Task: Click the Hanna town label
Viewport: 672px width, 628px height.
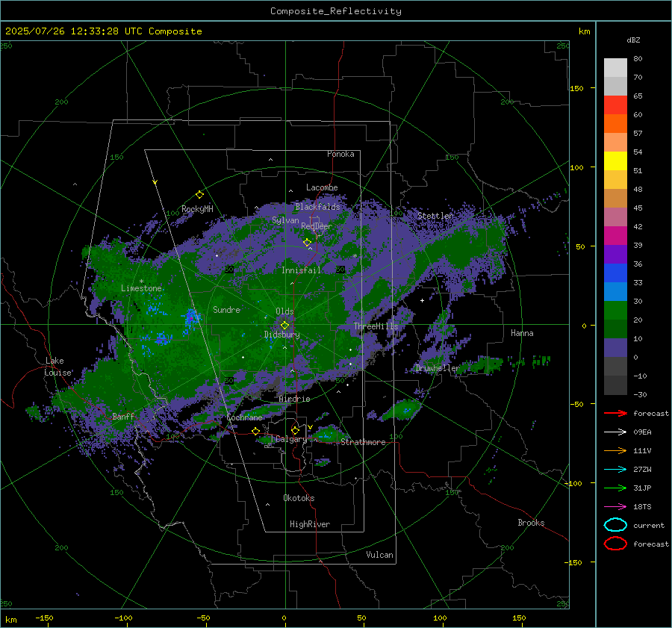Action: (522, 333)
